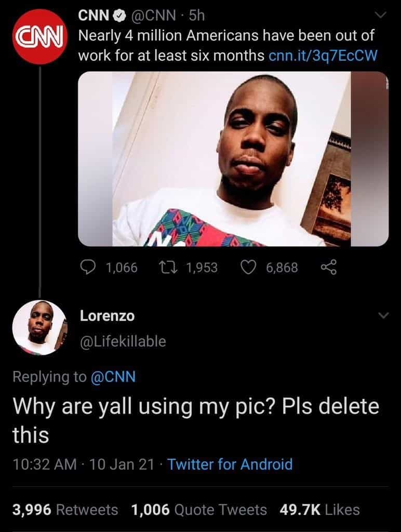Retweet the CNN tweet
Image resolution: width=401 pixels, height=532 pixels.
168,267
